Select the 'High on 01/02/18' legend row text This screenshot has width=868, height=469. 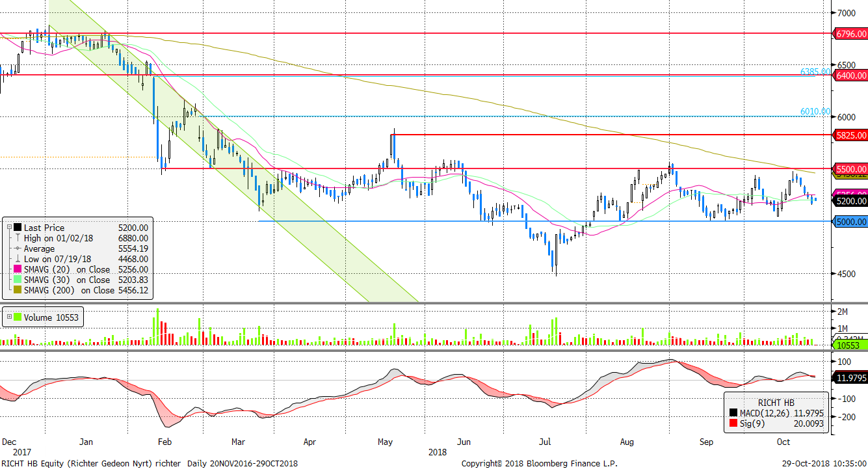tap(59, 238)
